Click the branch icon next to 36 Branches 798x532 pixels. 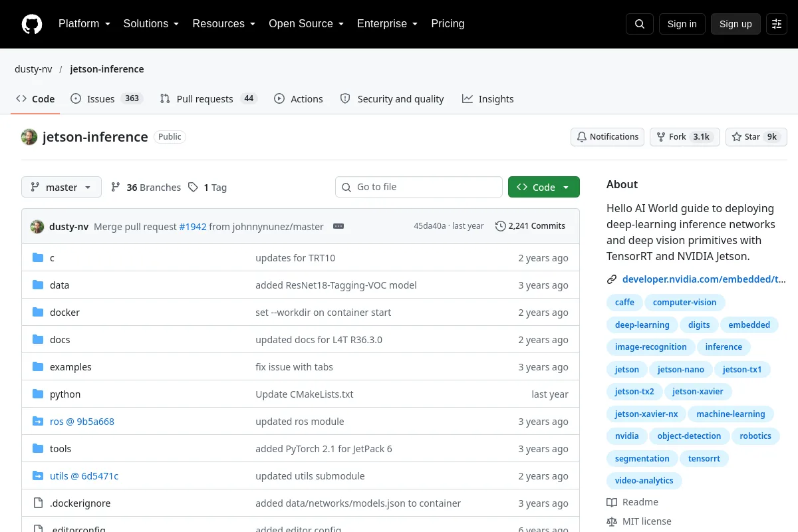click(x=116, y=188)
